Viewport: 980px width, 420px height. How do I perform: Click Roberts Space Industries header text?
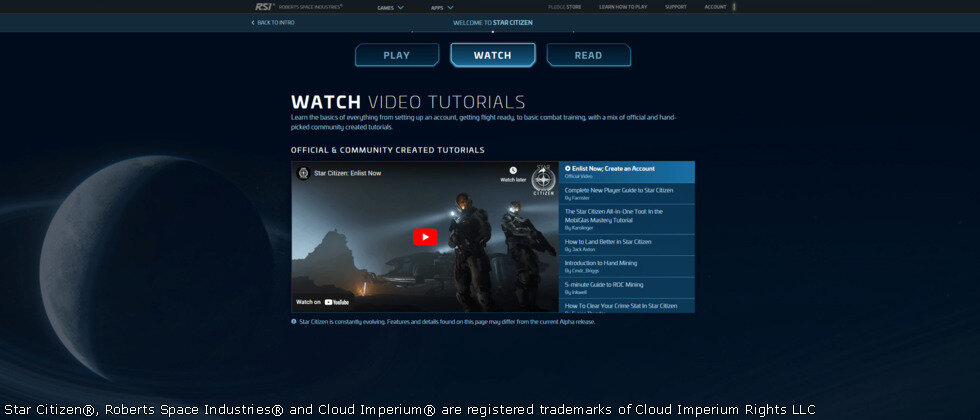pos(311,7)
